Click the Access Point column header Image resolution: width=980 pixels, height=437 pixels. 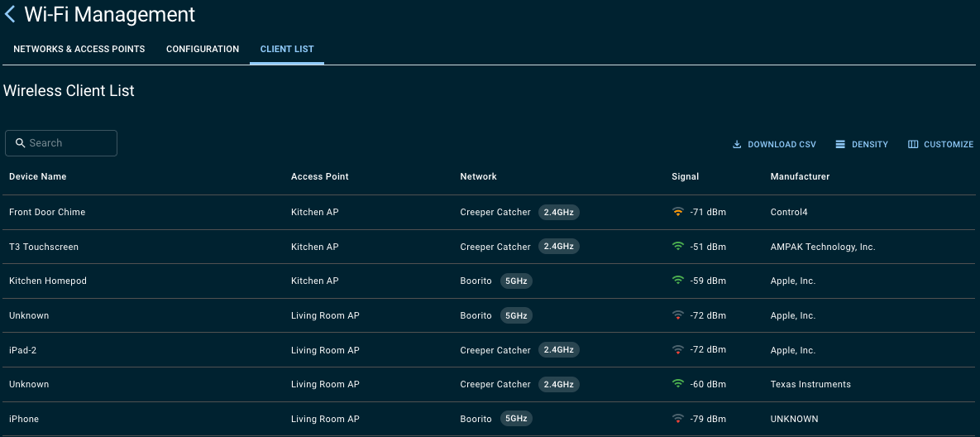(320, 176)
